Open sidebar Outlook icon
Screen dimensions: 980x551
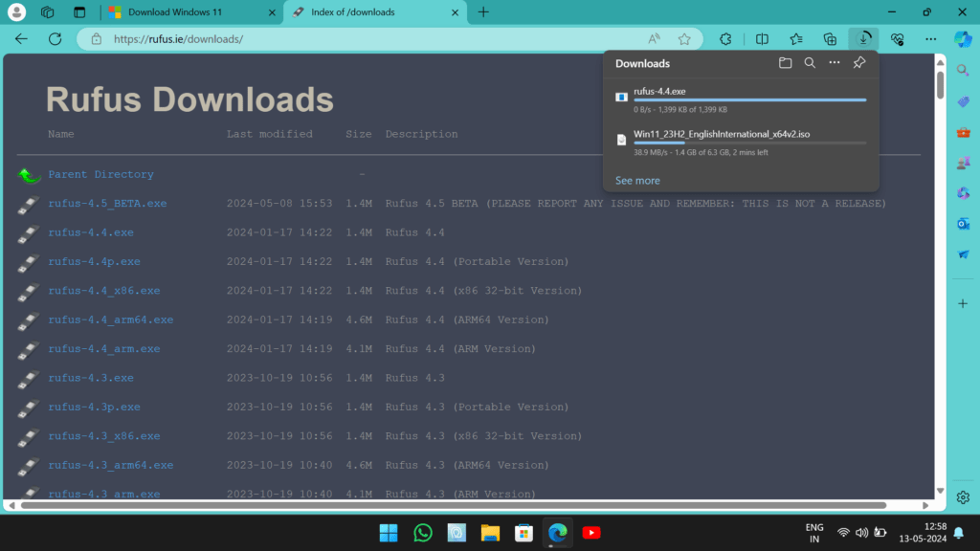point(963,224)
